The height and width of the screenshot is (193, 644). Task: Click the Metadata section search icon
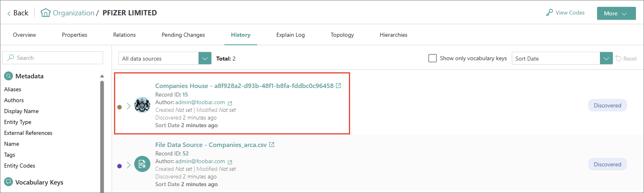click(x=8, y=76)
